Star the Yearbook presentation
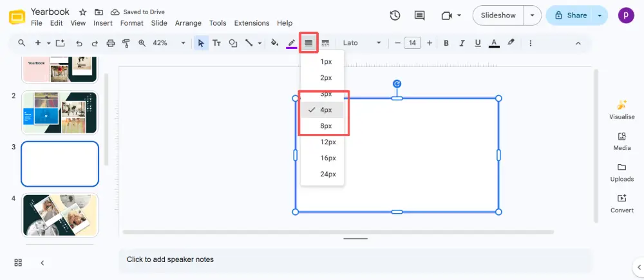 point(82,12)
